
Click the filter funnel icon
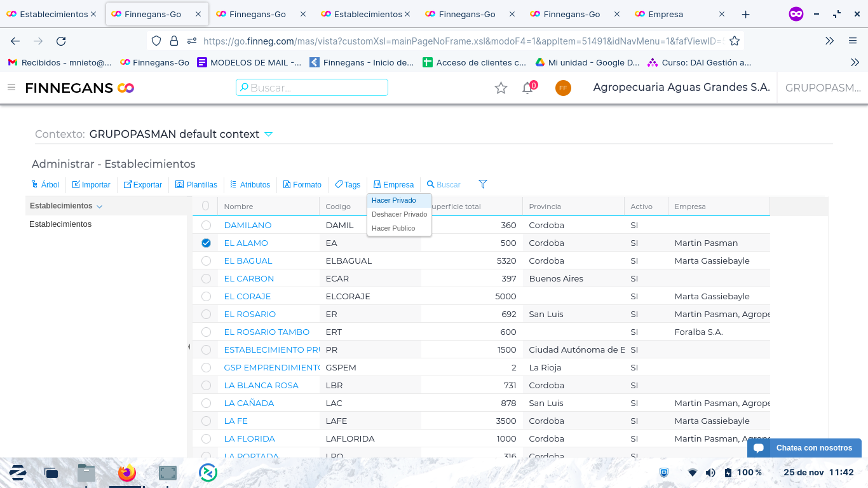pyautogui.click(x=482, y=184)
